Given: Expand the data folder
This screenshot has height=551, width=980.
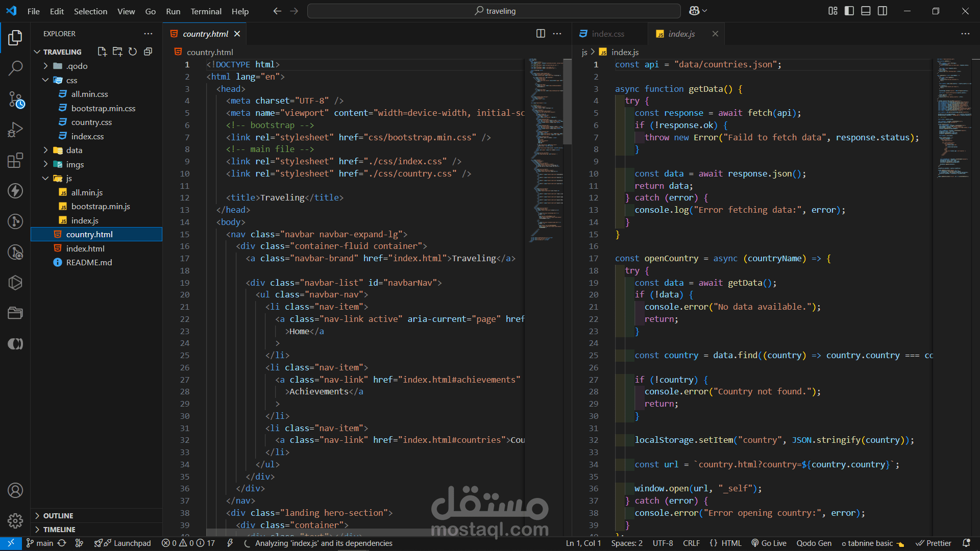Looking at the screenshot, I should pos(73,150).
